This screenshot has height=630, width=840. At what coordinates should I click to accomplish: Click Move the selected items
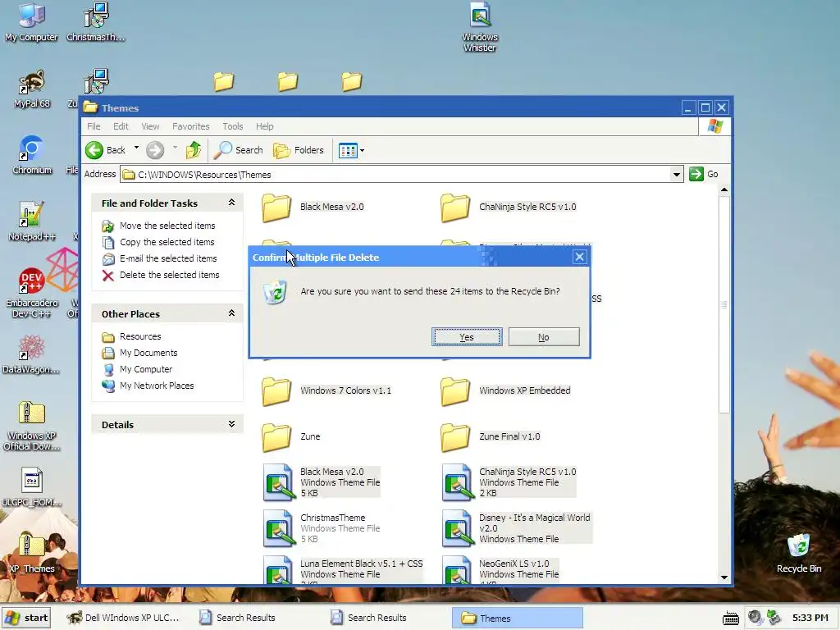pos(167,226)
